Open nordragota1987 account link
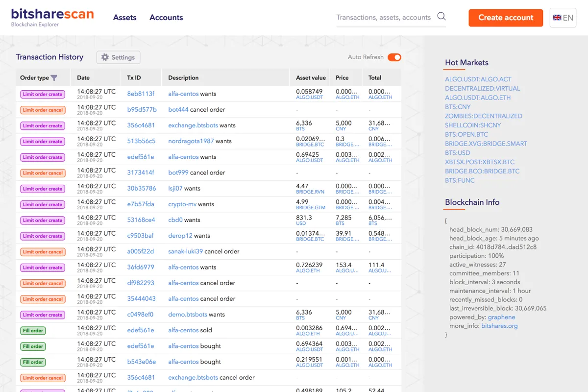This screenshot has height=392, width=588. click(x=191, y=141)
